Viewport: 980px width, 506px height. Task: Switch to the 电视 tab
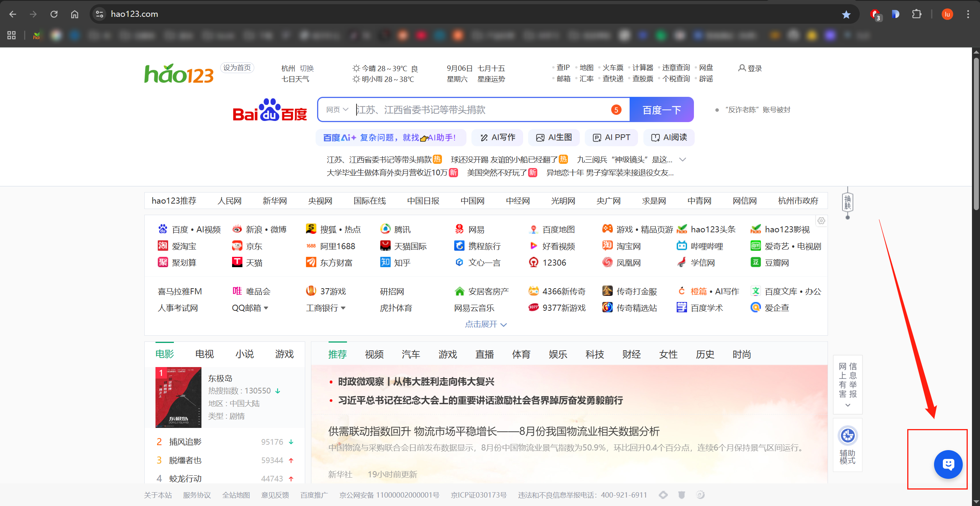[x=205, y=354]
